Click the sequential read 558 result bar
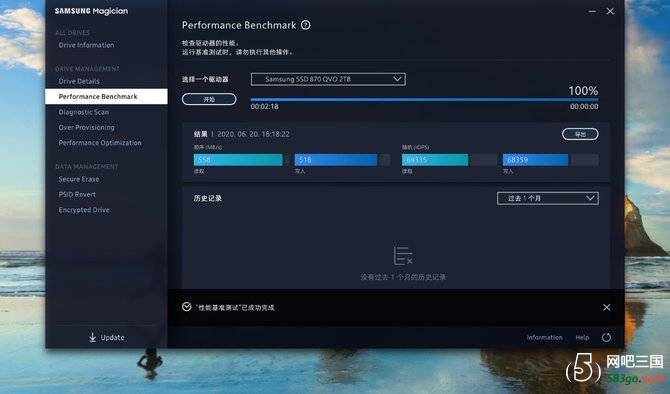670x394 pixels. click(238, 160)
